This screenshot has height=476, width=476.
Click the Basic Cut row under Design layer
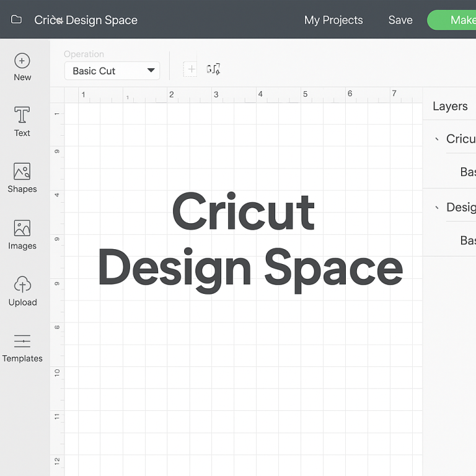(468, 240)
